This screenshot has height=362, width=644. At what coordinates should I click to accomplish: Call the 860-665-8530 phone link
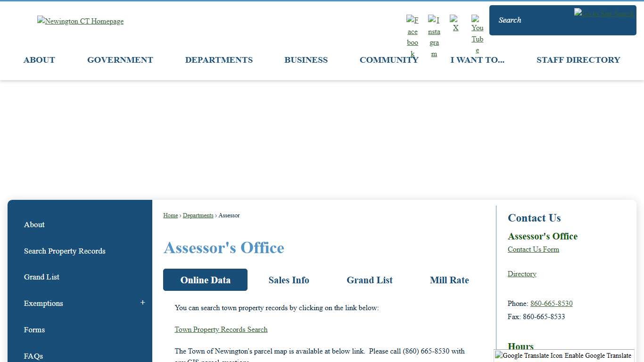click(551, 304)
